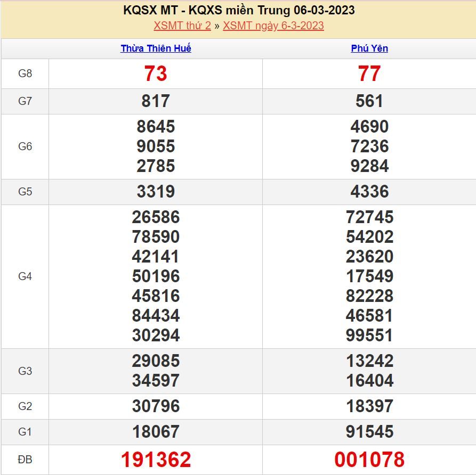
Task: Click the G7 row label
Action: click(25, 101)
